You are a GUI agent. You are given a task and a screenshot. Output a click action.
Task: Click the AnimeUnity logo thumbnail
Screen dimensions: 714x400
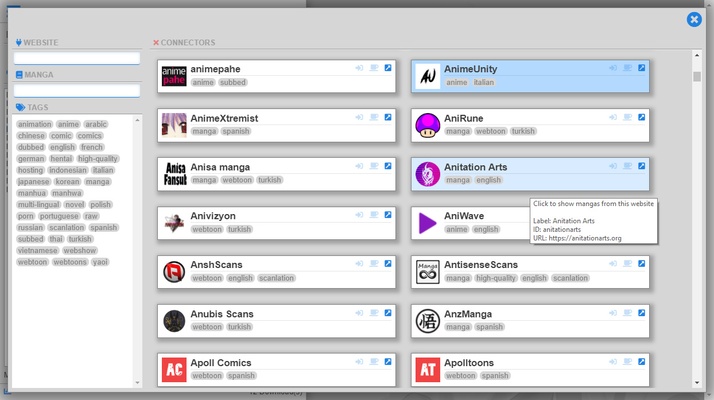tap(428, 76)
